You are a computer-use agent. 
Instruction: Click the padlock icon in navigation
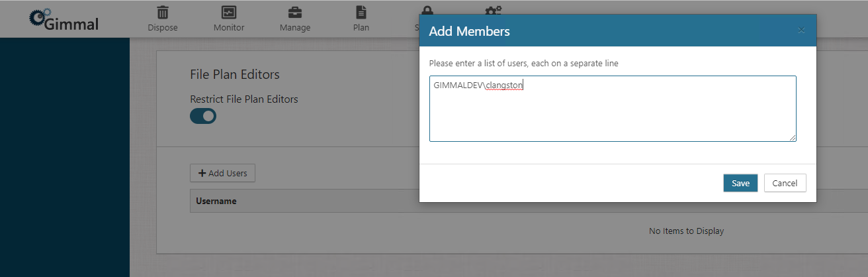point(427,9)
